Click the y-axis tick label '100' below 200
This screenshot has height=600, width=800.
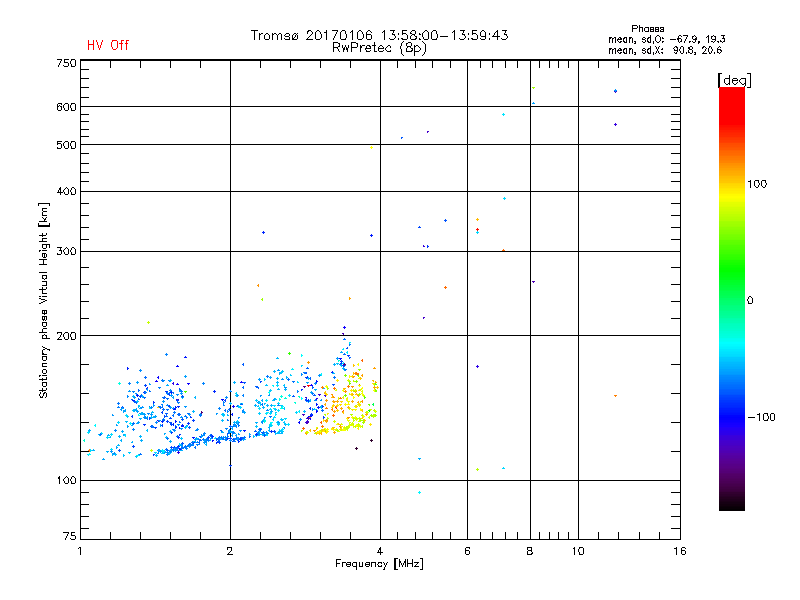point(66,480)
